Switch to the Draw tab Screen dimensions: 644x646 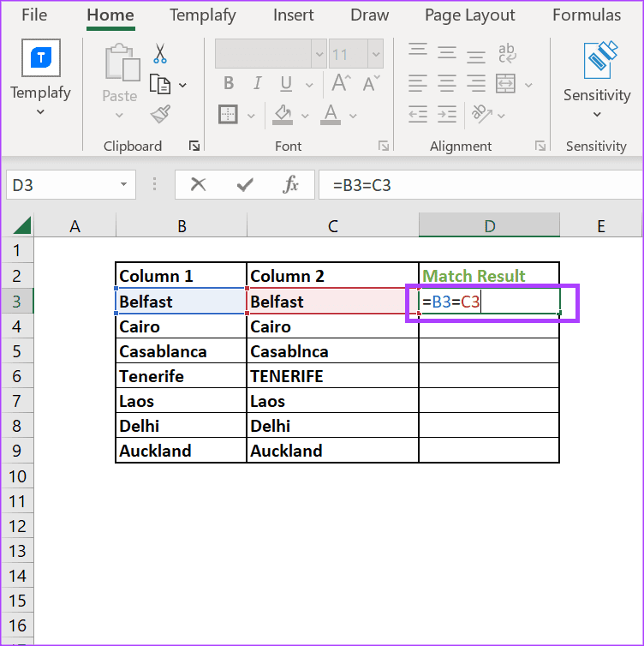(369, 15)
